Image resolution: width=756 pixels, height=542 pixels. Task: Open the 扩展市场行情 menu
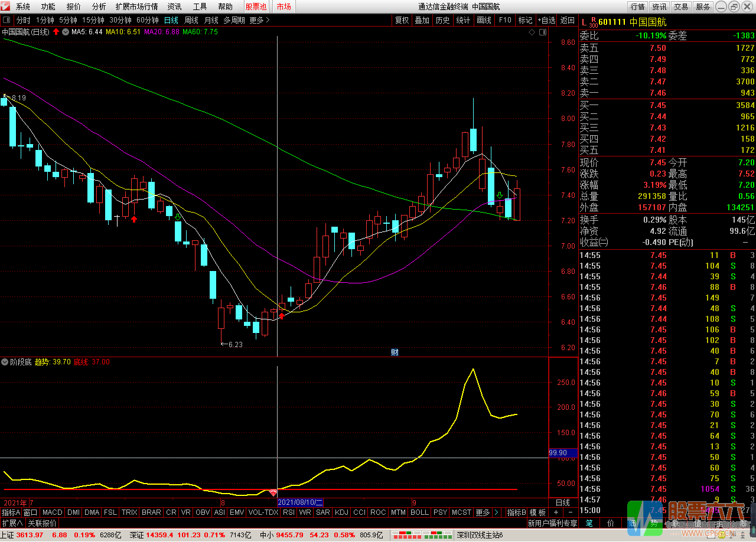137,6
